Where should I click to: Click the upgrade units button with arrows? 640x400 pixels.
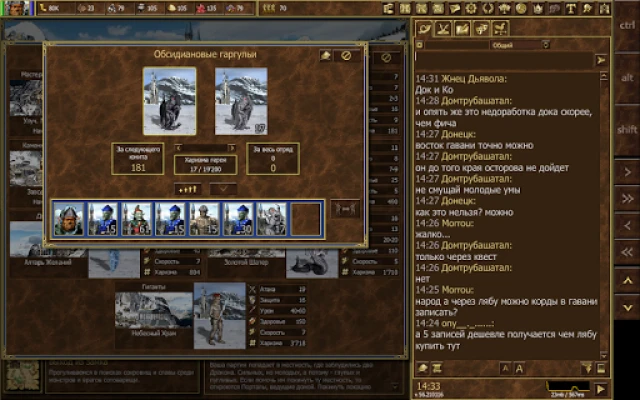pos(188,187)
